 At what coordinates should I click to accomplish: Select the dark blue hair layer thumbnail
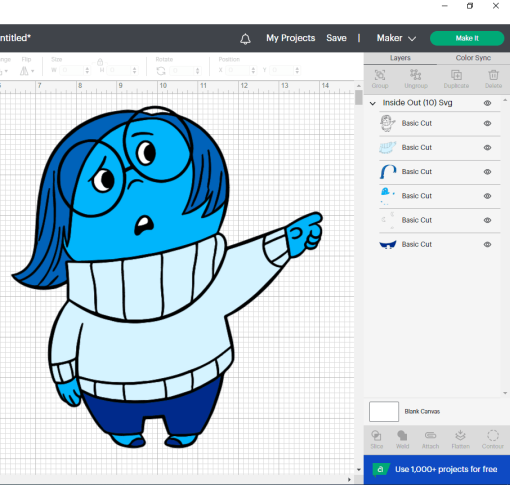click(388, 172)
